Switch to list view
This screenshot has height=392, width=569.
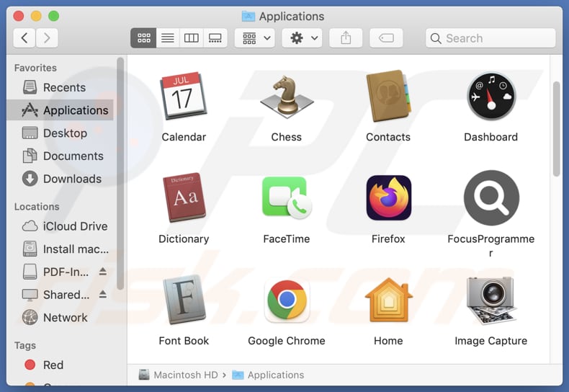click(x=168, y=37)
